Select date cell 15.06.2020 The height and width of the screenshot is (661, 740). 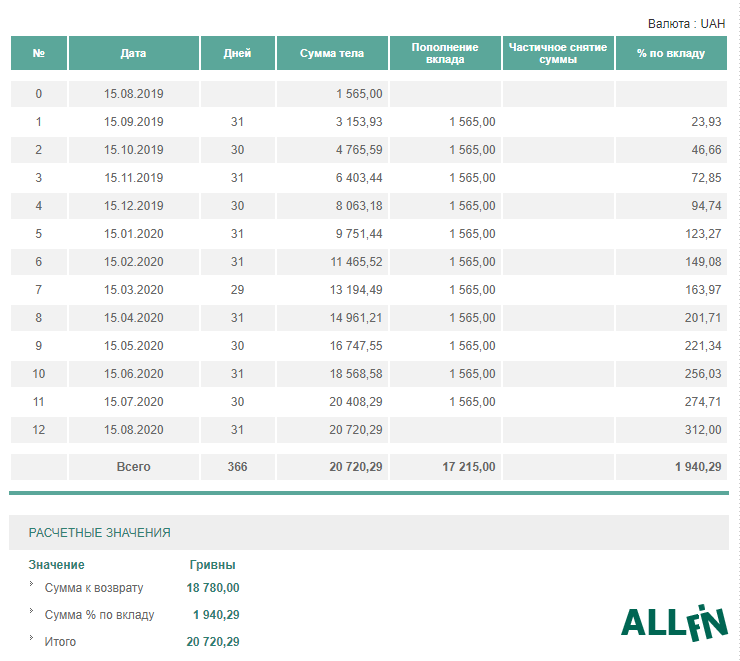pos(134,374)
